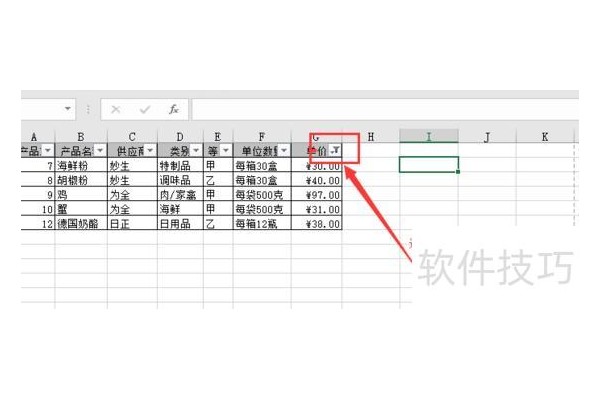The image size is (600, 400).
Task: Open the filter dropdown on the 产品名 header
Action: (x=100, y=150)
